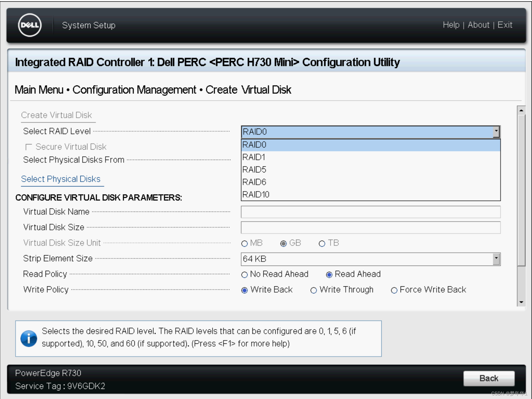This screenshot has height=399, width=532.
Task: Click the scrollbar down arrow
Action: point(521,302)
